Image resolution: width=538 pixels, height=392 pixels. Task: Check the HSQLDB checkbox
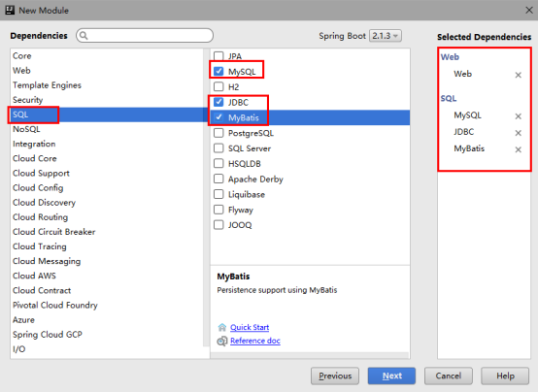(219, 163)
